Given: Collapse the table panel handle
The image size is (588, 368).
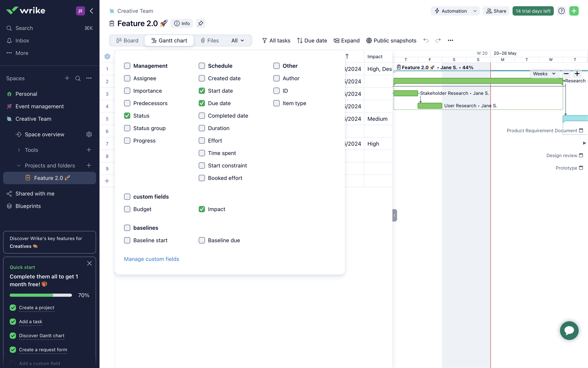Looking at the screenshot, I should tap(394, 215).
